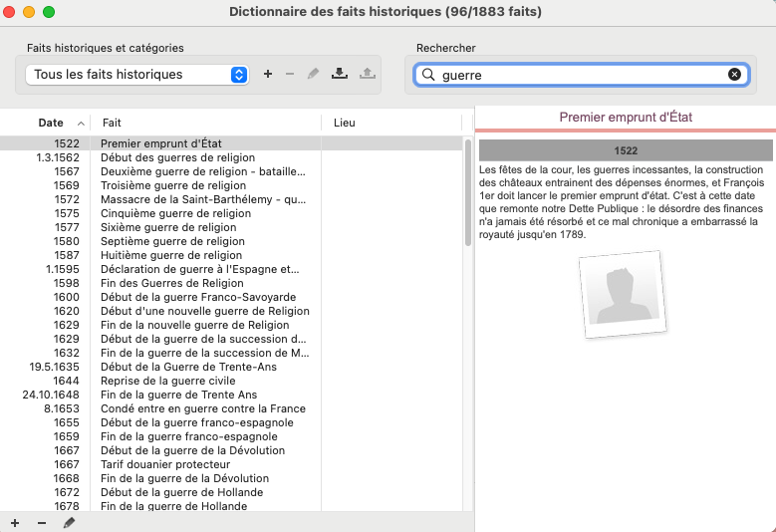Select row Fin de la guerre franco-espagnole

point(231,436)
